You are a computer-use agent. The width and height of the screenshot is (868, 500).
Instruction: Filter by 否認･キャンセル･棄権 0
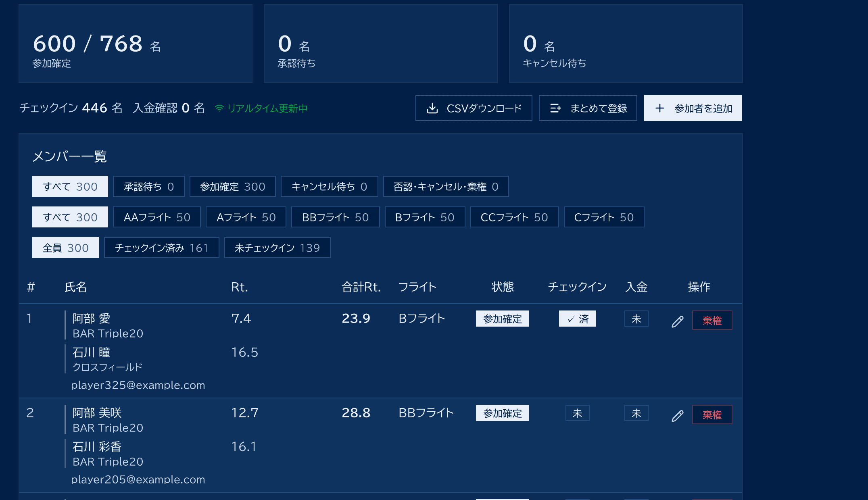coord(446,186)
